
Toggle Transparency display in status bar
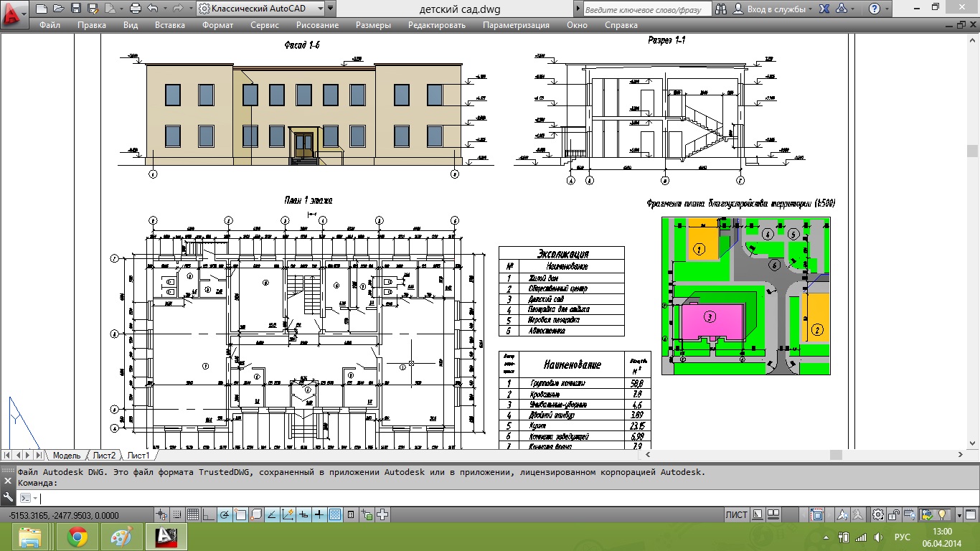[x=335, y=514]
